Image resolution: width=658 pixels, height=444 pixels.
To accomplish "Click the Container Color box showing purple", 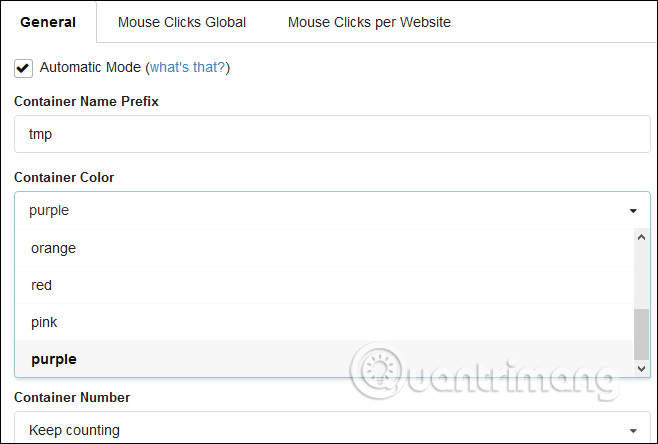I will click(320, 210).
